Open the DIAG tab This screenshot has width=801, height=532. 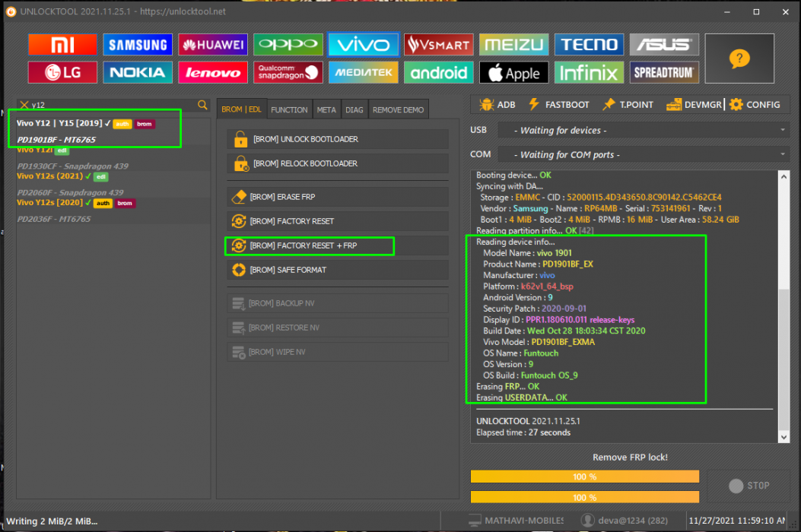click(354, 109)
